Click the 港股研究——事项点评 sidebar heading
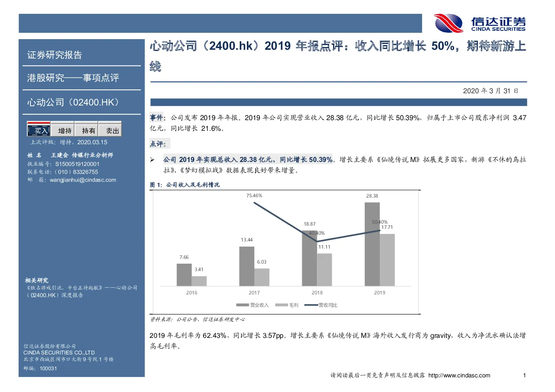Viewport: 555px width, 392px height. (73, 78)
